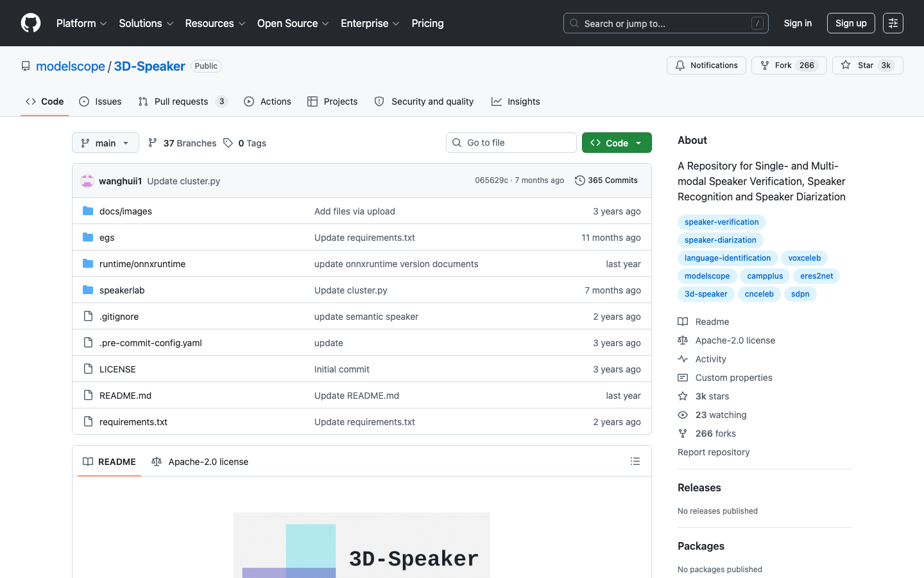Select the README tab in file viewer
The width and height of the screenshot is (924, 578).
pos(109,461)
